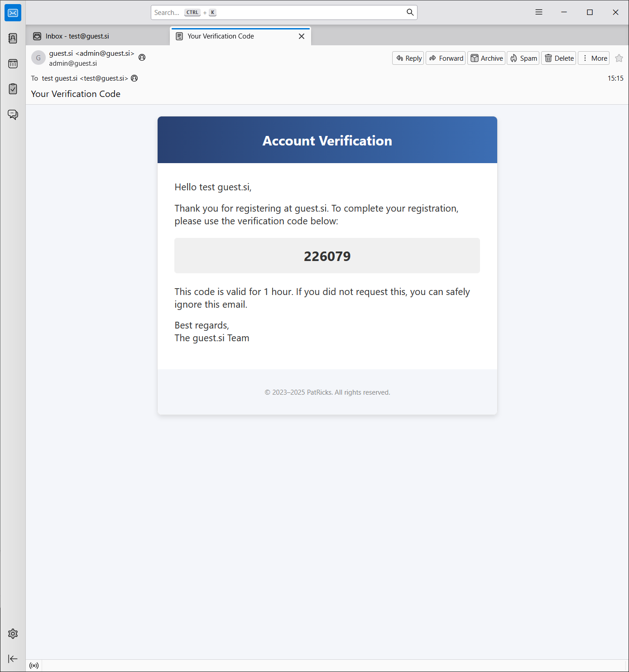The image size is (629, 672).
Task: Reply to the verification email
Action: click(407, 58)
